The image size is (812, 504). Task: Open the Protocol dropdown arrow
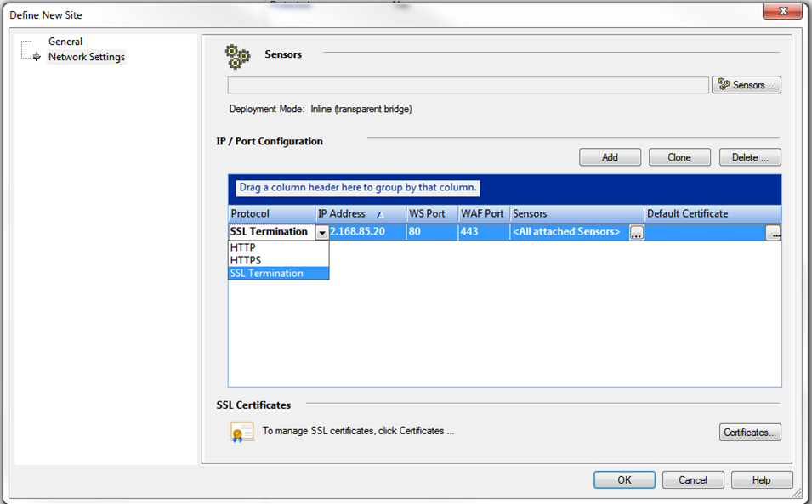321,233
